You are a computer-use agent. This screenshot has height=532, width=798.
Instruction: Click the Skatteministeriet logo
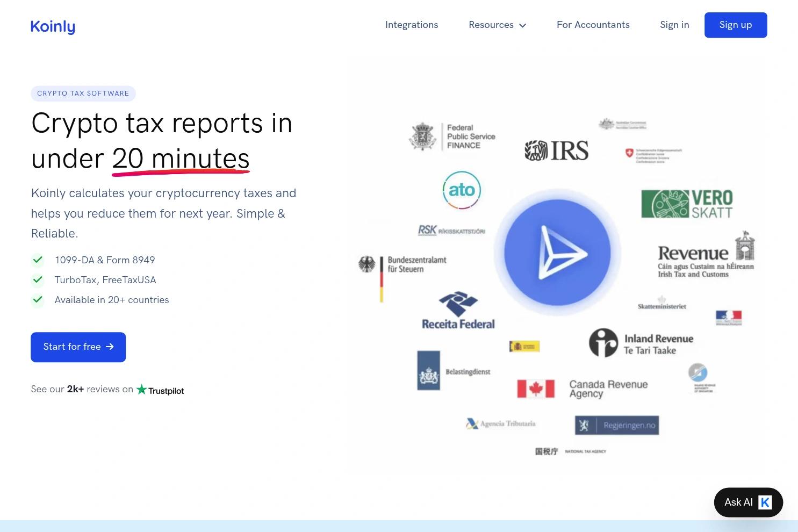click(x=662, y=303)
